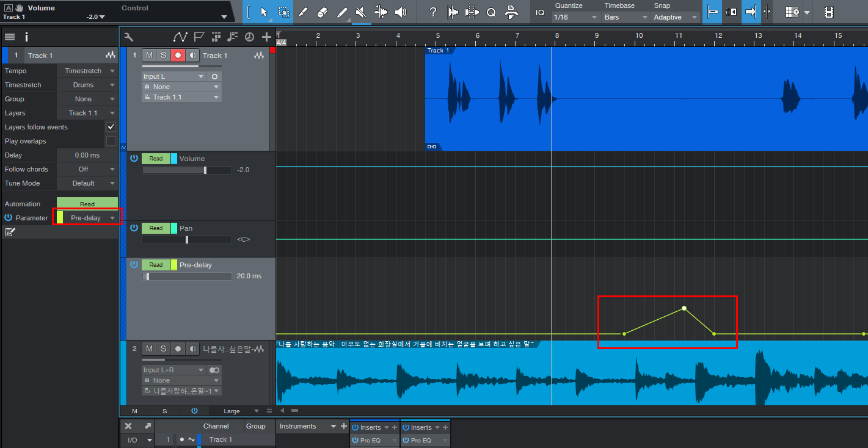This screenshot has height=448, width=868.
Task: Click the wrench track options icon
Action: (x=129, y=37)
